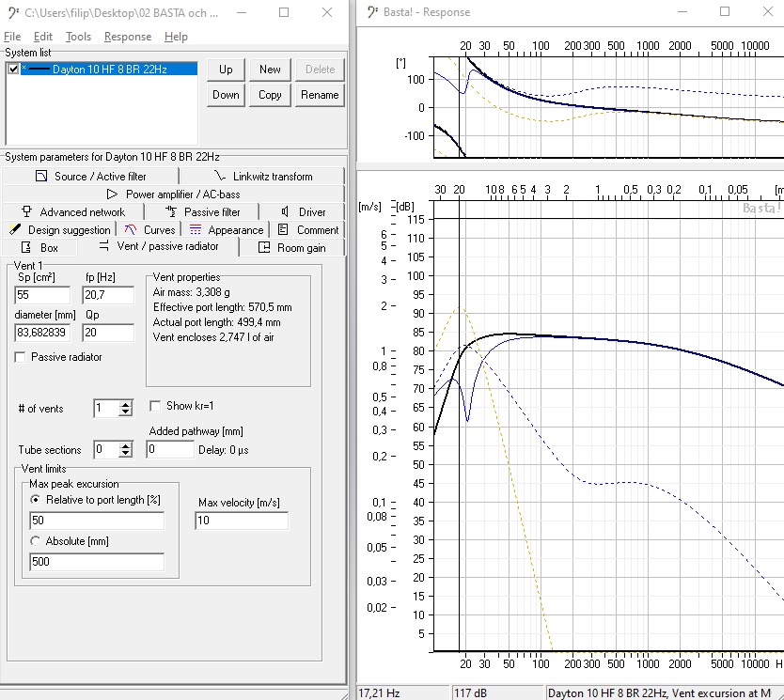Click the Appearance tab icon
The image size is (784, 700).
196,229
